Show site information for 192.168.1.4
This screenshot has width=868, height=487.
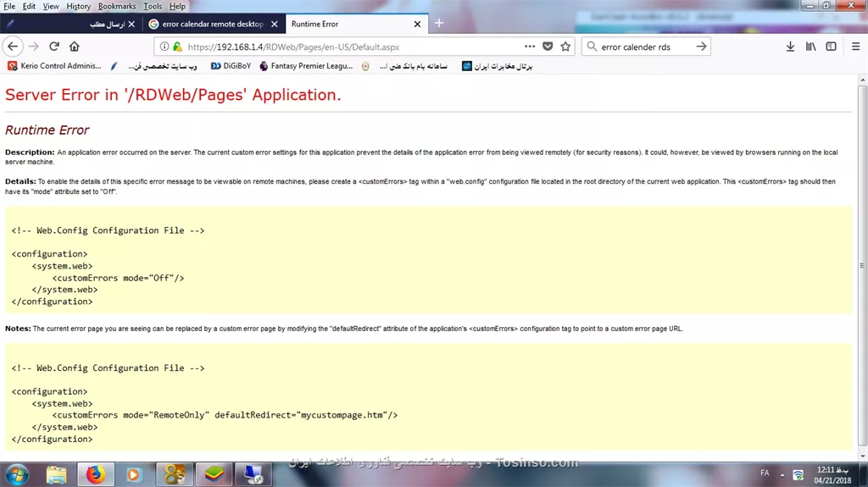(x=164, y=47)
